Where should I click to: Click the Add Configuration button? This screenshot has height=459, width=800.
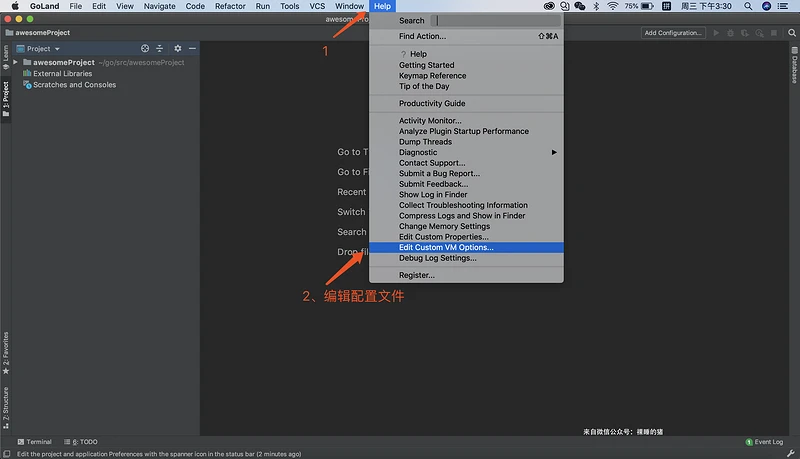[673, 33]
